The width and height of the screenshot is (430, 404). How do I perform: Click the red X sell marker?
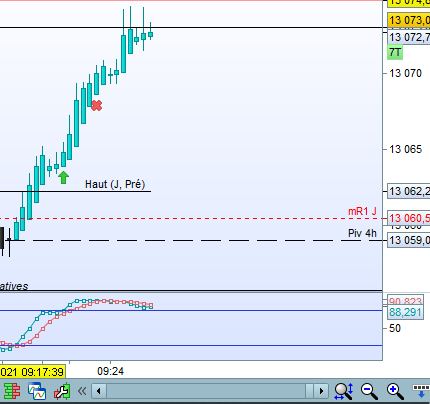click(x=96, y=106)
